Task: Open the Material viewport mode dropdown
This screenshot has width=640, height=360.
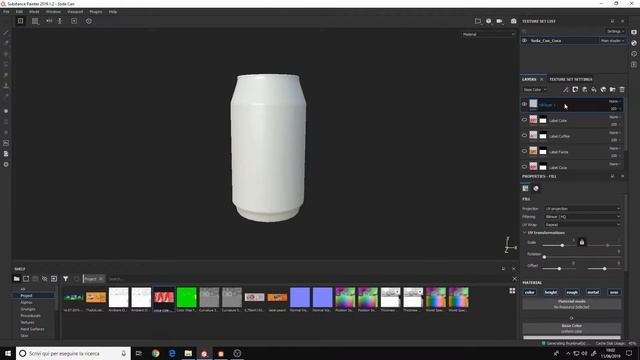Action: pyautogui.click(x=489, y=34)
